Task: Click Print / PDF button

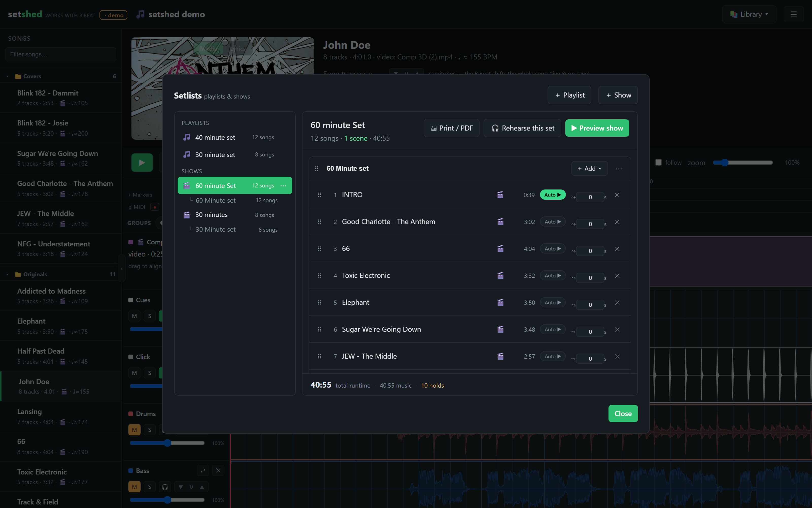Action: click(x=452, y=128)
